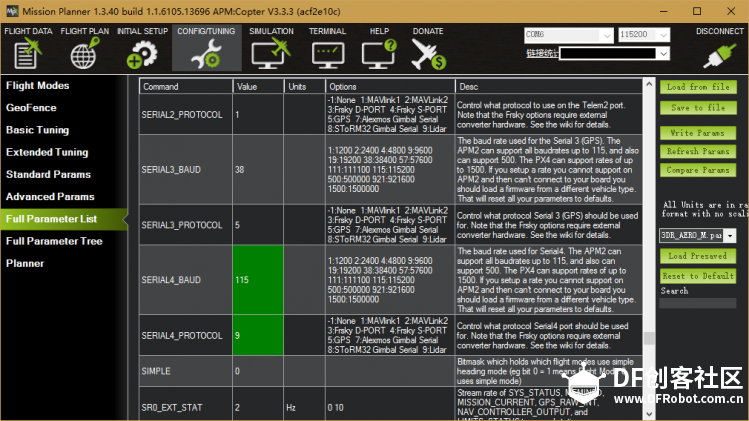This screenshot has width=749, height=421.
Task: Select Full Parameter List in the sidebar
Action: pyautogui.click(x=64, y=219)
